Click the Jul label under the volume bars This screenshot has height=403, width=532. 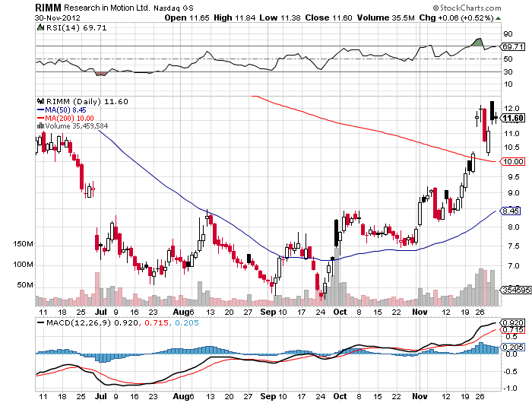pos(101,312)
